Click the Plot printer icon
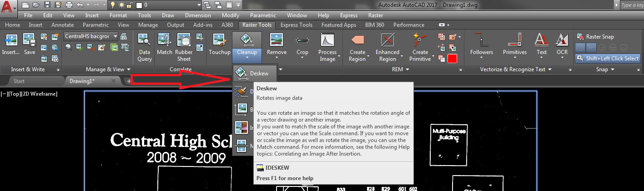644x191 pixels. click(69, 5)
